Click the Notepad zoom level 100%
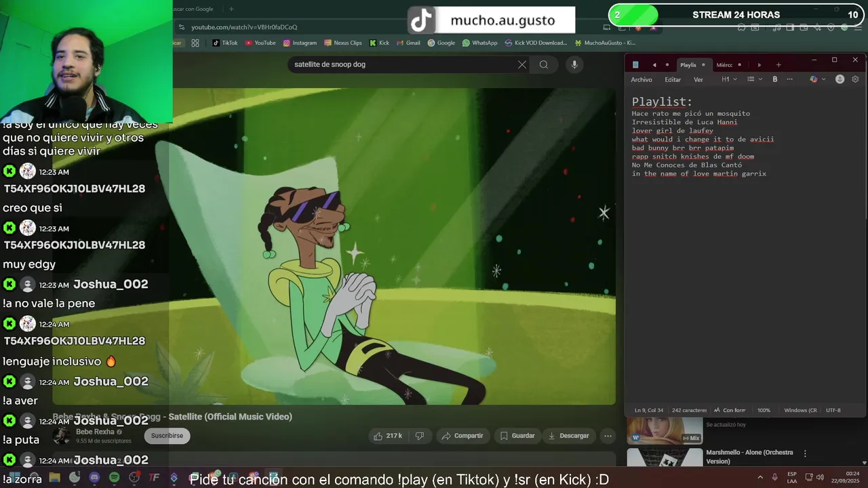Viewport: 868px width, 488px height. tap(764, 410)
